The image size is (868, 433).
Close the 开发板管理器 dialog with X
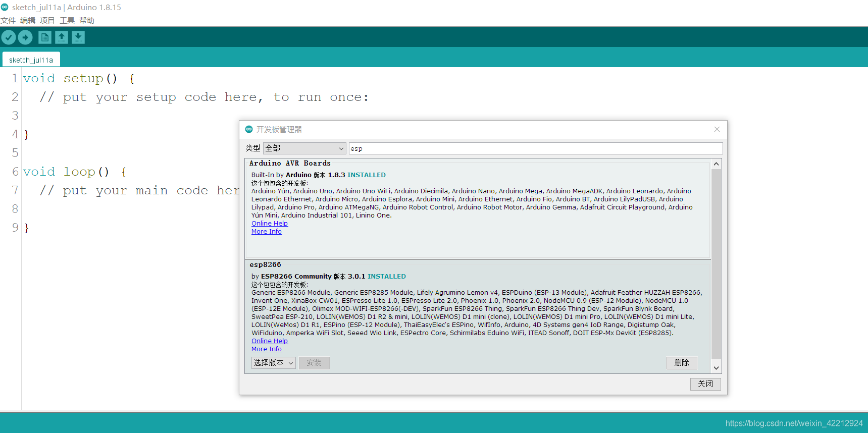point(717,129)
